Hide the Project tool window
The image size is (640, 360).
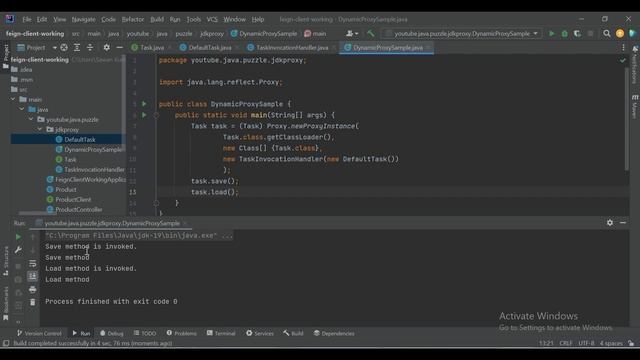pos(120,48)
